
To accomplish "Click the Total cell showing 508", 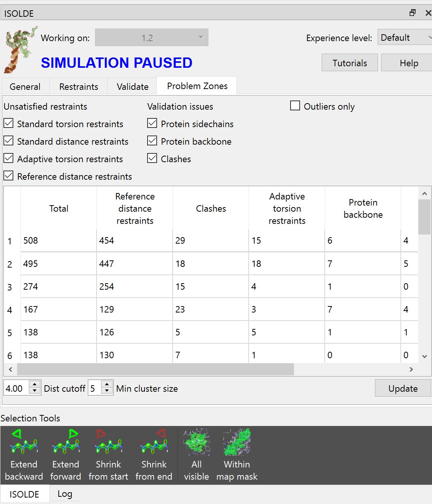I will click(59, 241).
